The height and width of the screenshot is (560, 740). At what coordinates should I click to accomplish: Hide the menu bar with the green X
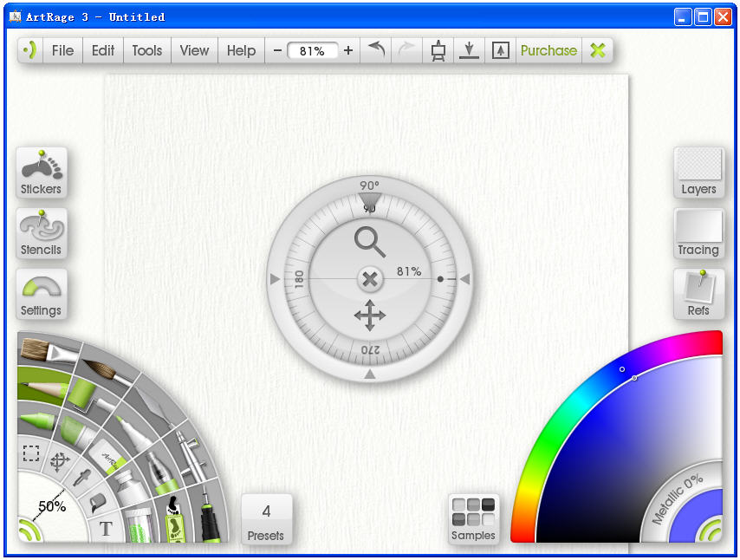[598, 50]
